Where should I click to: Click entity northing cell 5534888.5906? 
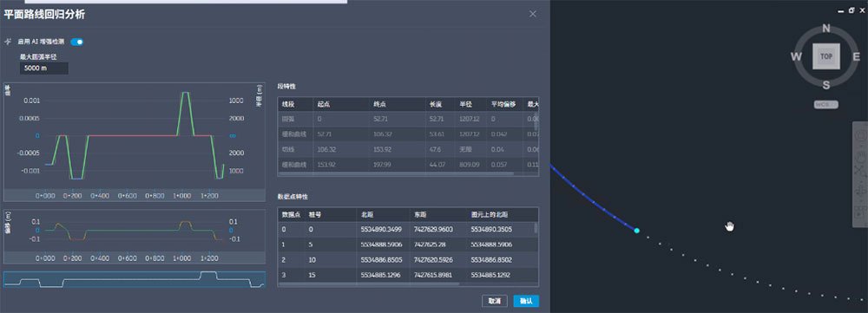pos(491,244)
